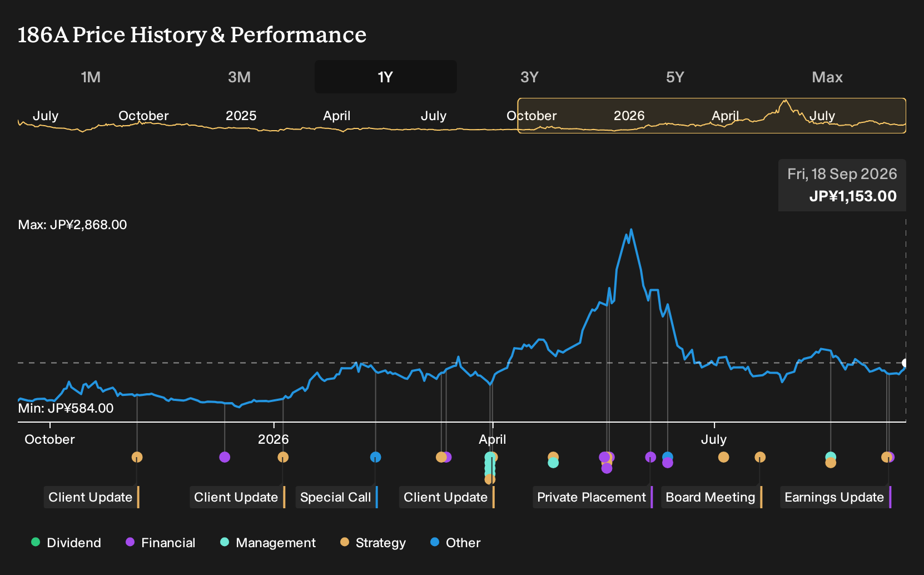The width and height of the screenshot is (924, 575).
Task: Click '2026' label on the main chart axis
Action: pyautogui.click(x=274, y=439)
